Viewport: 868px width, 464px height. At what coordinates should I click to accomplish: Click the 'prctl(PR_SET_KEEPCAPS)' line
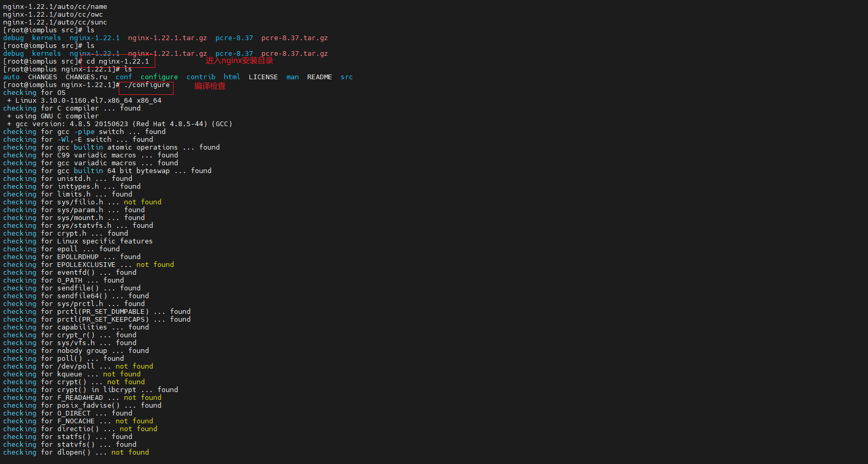coord(97,320)
